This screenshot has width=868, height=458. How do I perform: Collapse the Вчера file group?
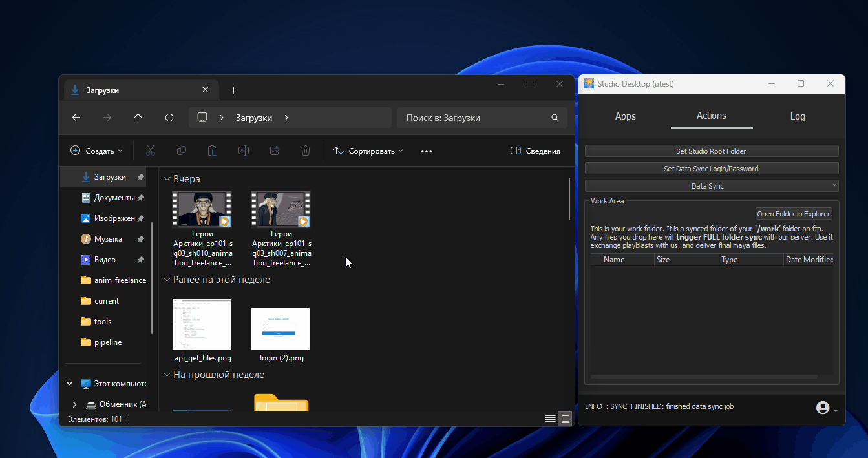167,179
